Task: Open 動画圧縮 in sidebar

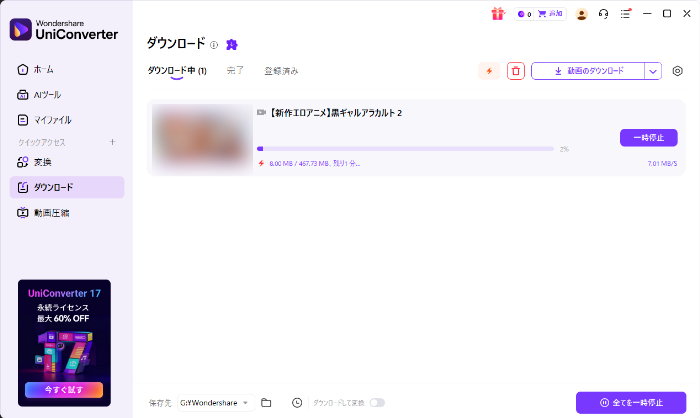Action: click(67, 213)
